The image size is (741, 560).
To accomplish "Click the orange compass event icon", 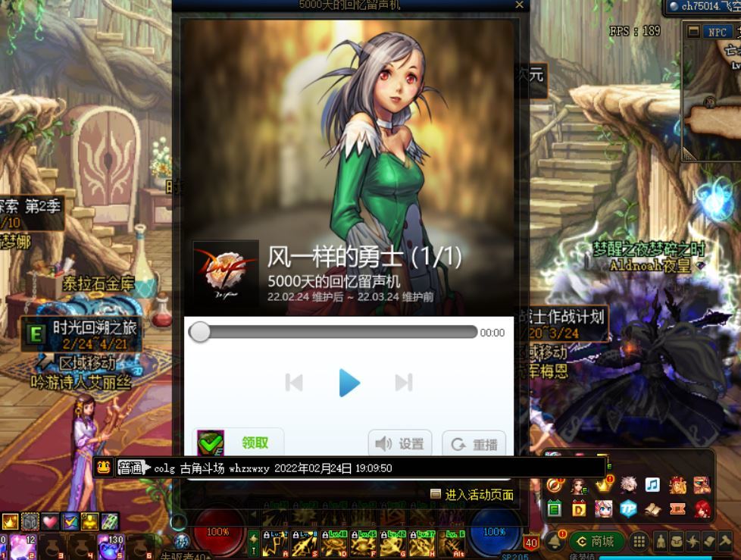I will click(555, 485).
